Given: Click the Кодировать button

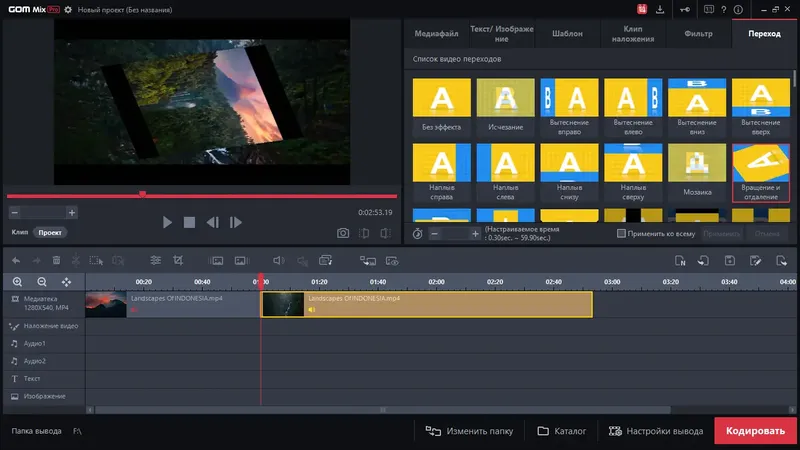Looking at the screenshot, I should pos(755,431).
